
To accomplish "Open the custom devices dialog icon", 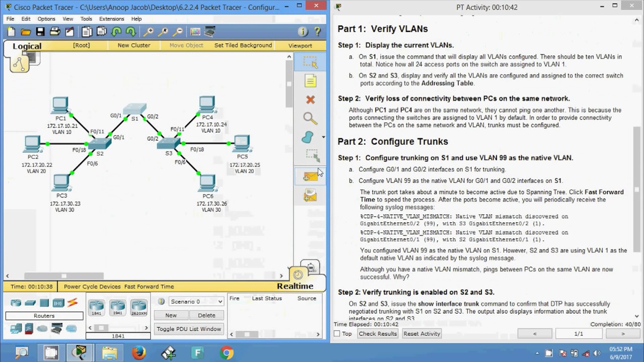I will click(x=210, y=32).
